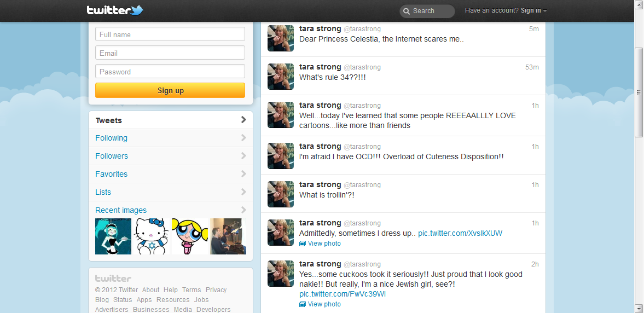Viewport: 644px width, 313px height.
Task: Click the 2h timestamp
Action: pos(535,264)
